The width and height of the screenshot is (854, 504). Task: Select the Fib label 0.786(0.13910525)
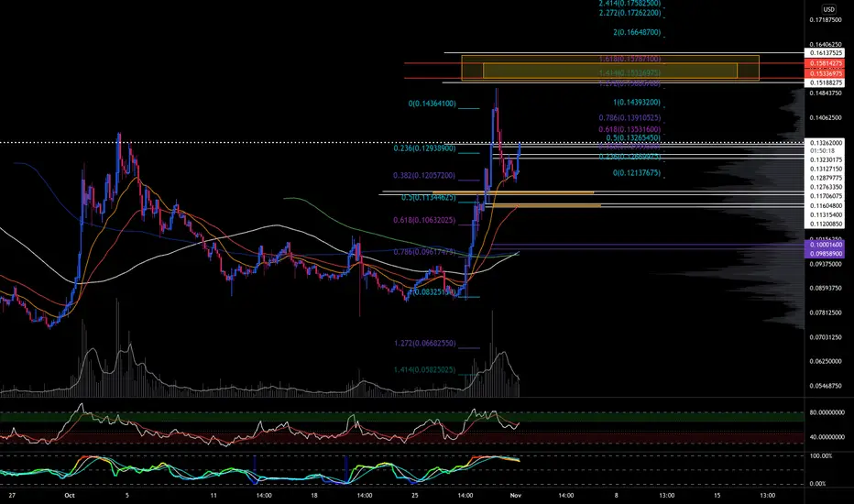(x=630, y=117)
